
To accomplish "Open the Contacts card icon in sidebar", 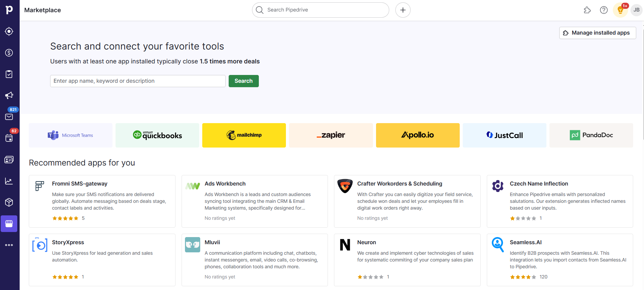I will [9, 159].
